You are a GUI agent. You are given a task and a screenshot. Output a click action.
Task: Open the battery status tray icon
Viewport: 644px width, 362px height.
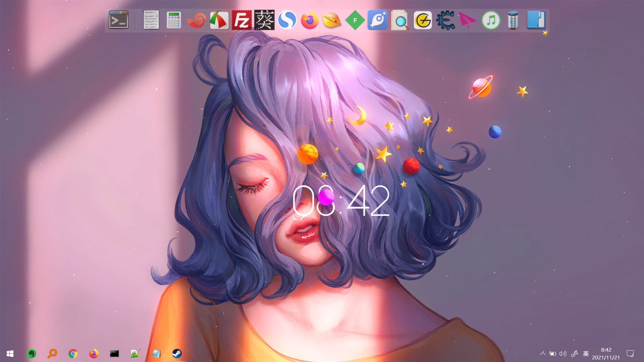click(x=552, y=354)
